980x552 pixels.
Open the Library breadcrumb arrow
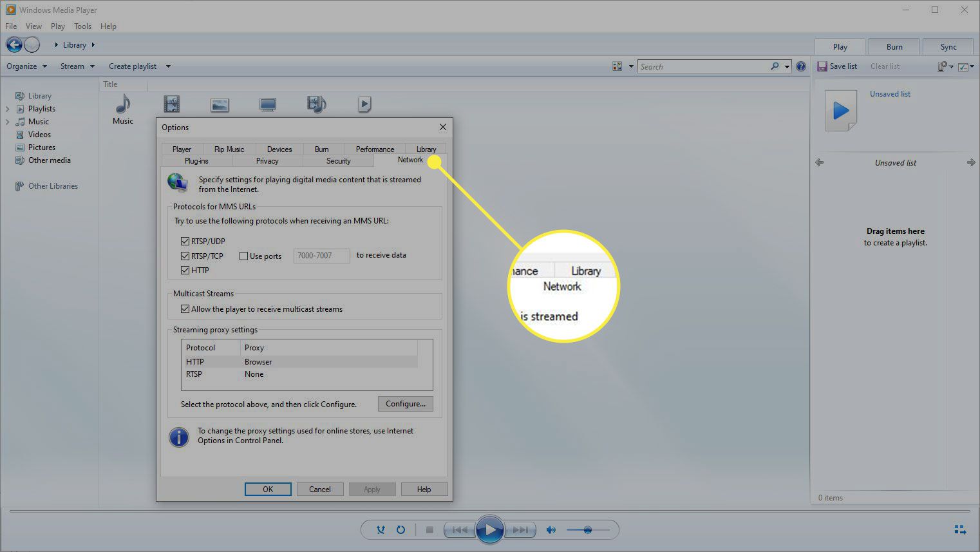tap(93, 45)
